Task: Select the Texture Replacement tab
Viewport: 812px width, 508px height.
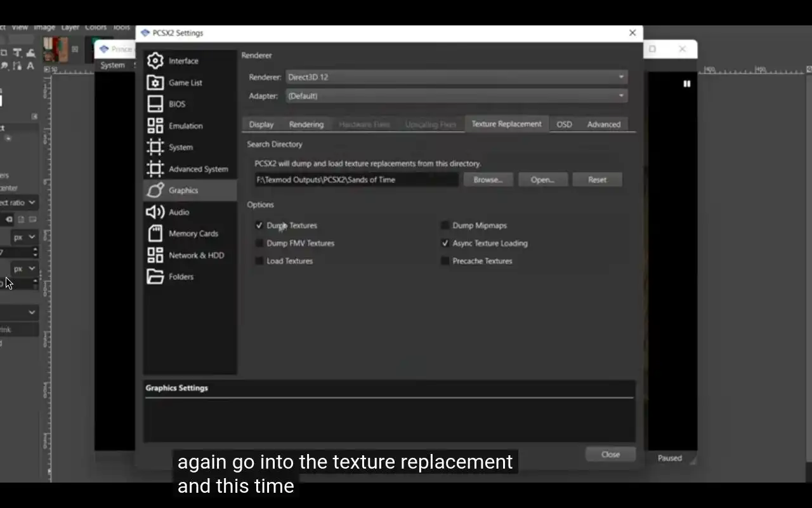Action: tap(506, 124)
